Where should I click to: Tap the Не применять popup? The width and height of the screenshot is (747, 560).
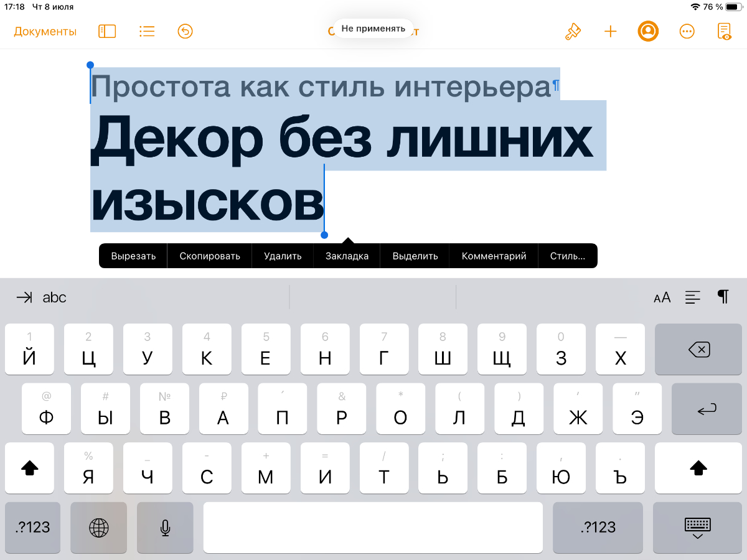click(x=373, y=29)
